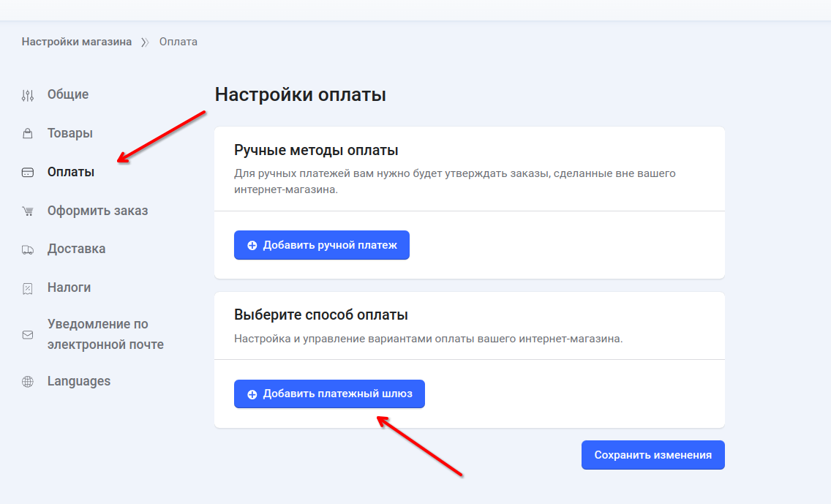The image size is (831, 504).
Task: Open Уведомление по электронной почте settings
Action: tap(105, 334)
